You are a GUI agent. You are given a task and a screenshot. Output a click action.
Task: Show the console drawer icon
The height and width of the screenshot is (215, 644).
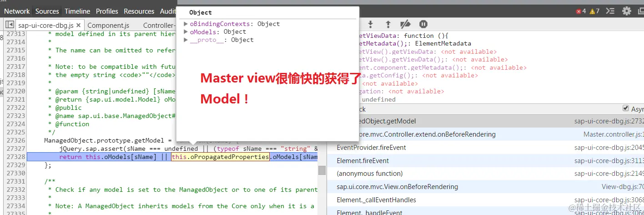(x=611, y=11)
